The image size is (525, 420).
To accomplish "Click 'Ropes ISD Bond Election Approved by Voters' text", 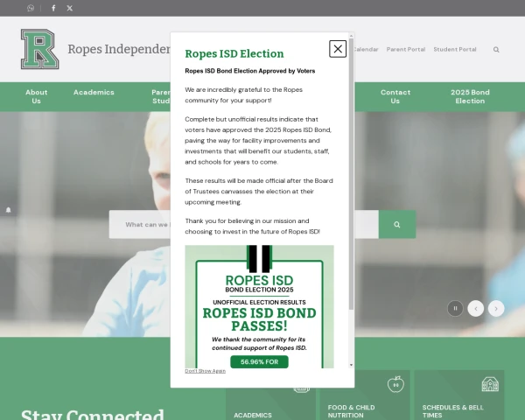I will 249,71.
